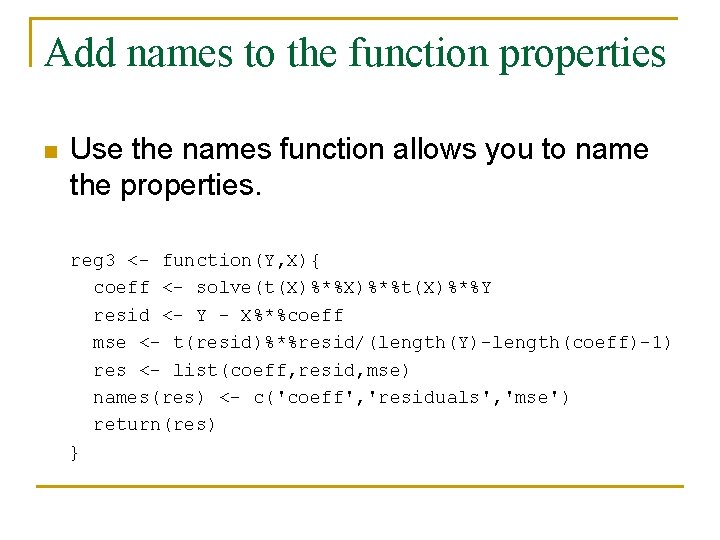Click the slide title 'Add names to the function properties'

354,54
